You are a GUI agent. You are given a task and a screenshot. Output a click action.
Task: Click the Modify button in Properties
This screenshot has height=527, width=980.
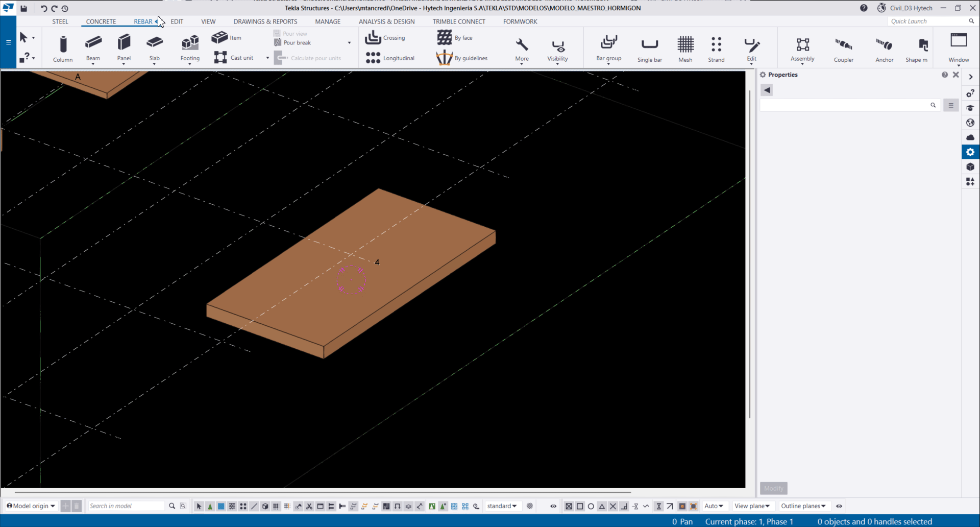click(x=773, y=488)
